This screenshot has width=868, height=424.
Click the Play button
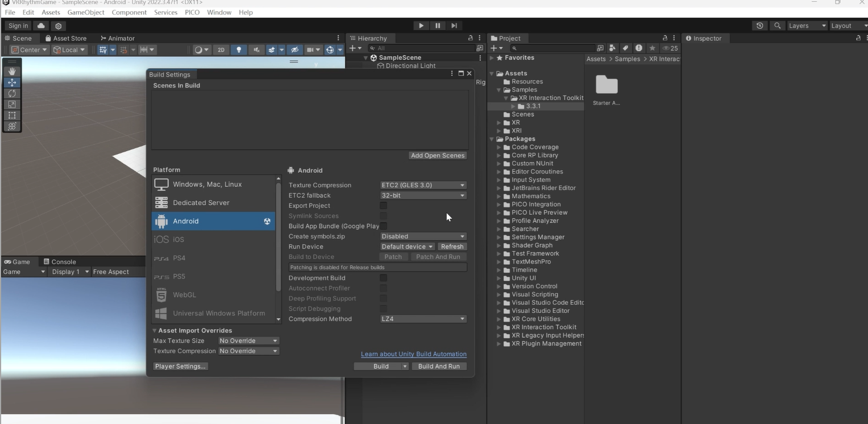tap(421, 26)
